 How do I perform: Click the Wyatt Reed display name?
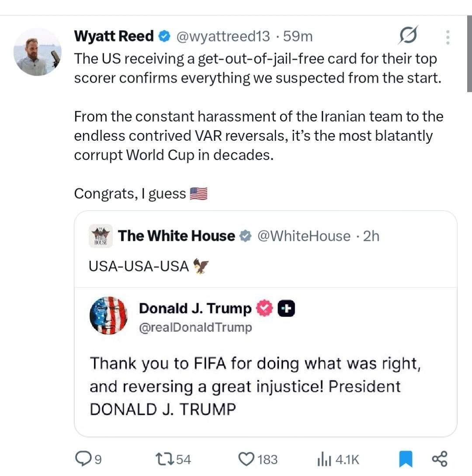(114, 36)
